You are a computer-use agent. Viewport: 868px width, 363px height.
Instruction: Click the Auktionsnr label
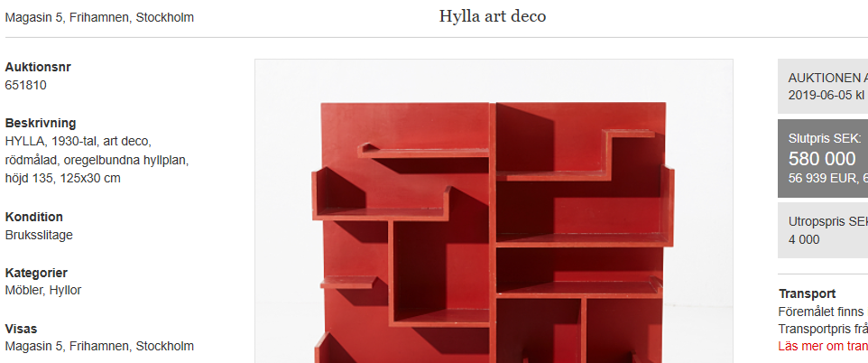(x=38, y=67)
